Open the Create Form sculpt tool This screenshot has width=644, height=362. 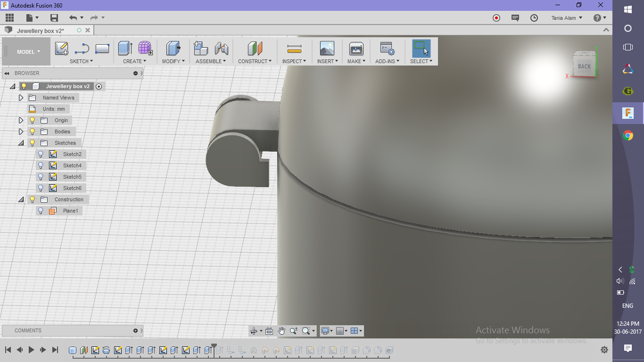point(145,49)
